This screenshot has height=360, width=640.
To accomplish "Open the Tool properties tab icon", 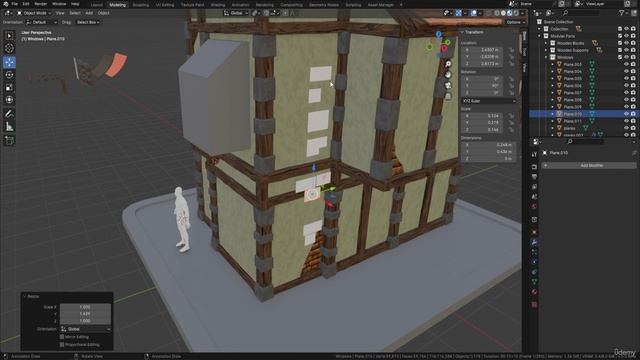I will click(x=534, y=154).
